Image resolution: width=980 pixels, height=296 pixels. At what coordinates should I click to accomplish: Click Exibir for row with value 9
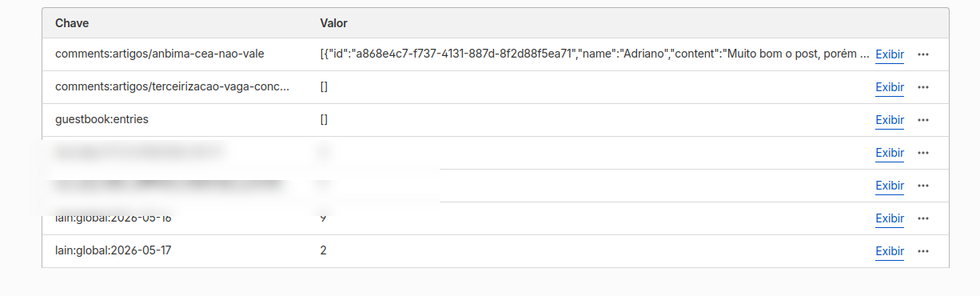[x=890, y=218]
